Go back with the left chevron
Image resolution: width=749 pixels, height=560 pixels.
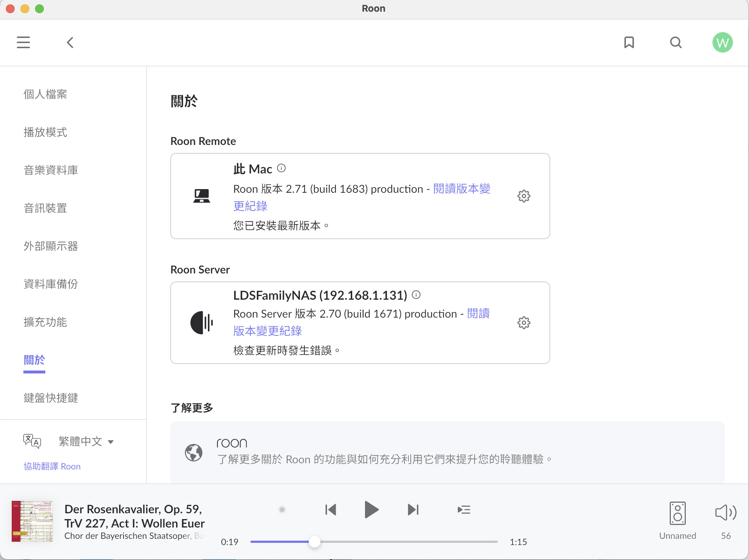[x=70, y=42]
